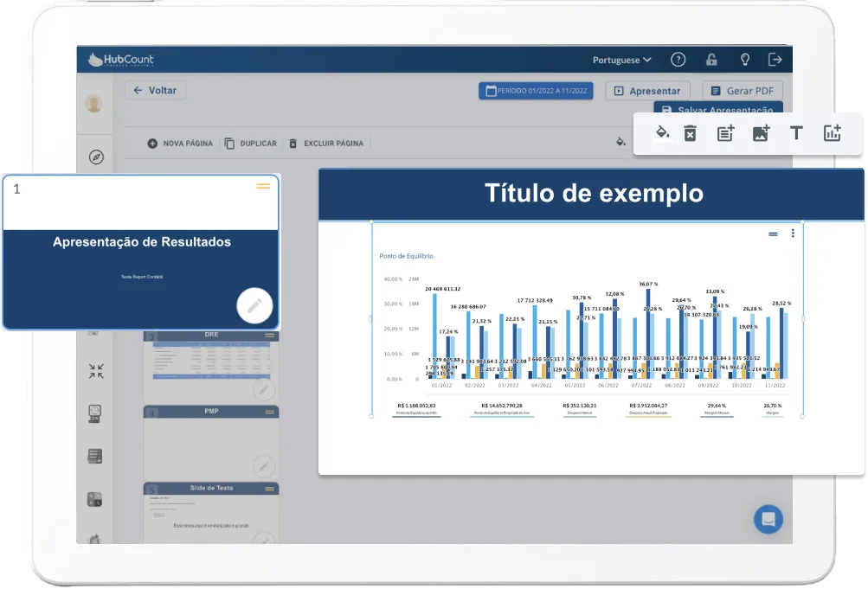This screenshot has width=868, height=589.
Task: Click the R$ 14.652.790,28 value
Action: (502, 406)
